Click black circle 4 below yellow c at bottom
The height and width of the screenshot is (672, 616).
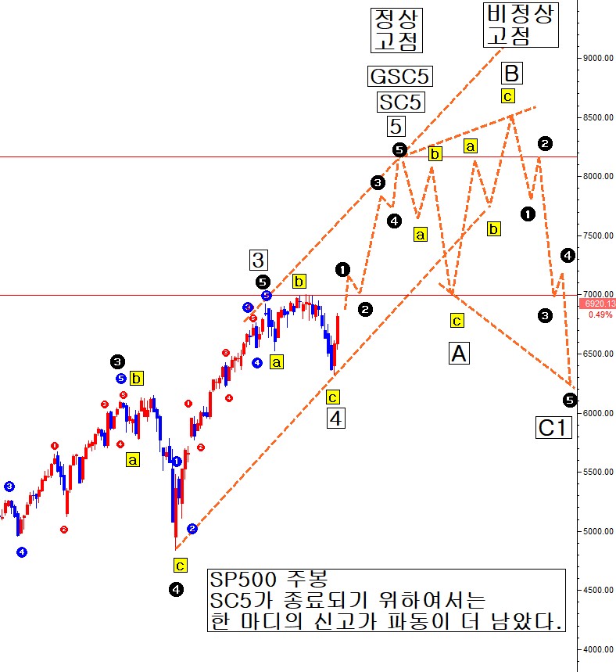(x=176, y=590)
